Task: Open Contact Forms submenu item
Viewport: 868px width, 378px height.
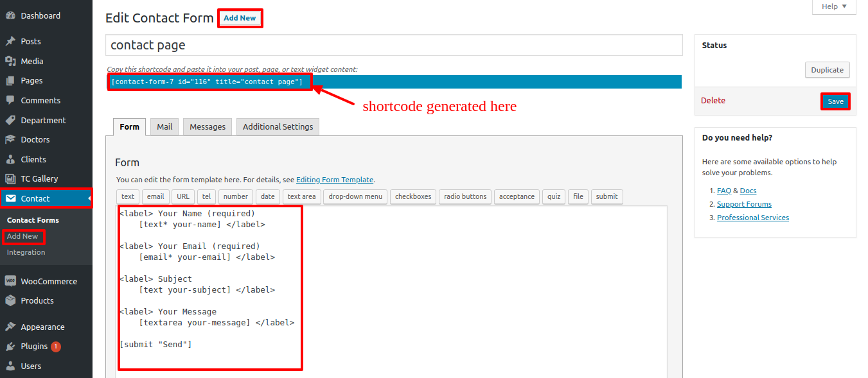Action: pos(33,220)
